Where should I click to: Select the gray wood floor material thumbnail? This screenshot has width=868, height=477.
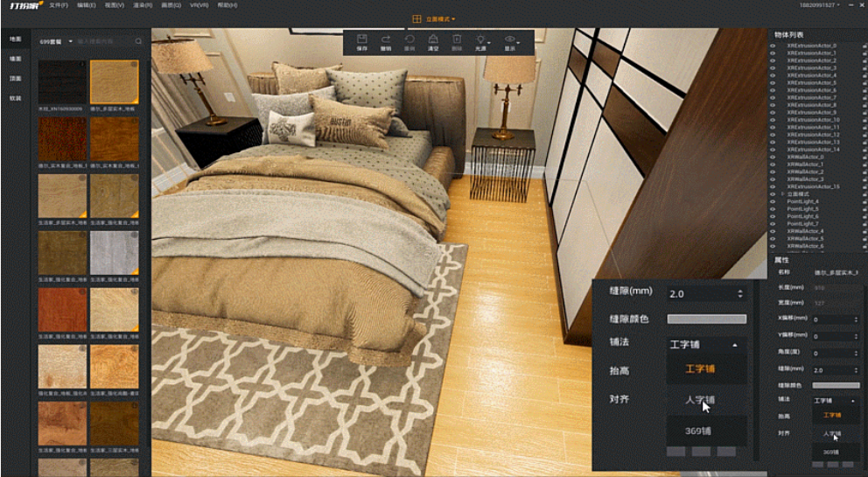[x=115, y=253]
